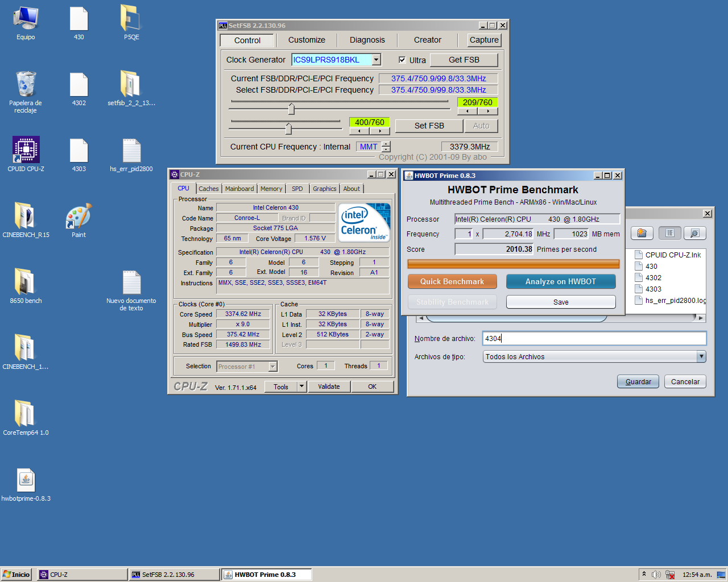Select the desktop file named 4302
728x582 pixels.
click(x=78, y=89)
